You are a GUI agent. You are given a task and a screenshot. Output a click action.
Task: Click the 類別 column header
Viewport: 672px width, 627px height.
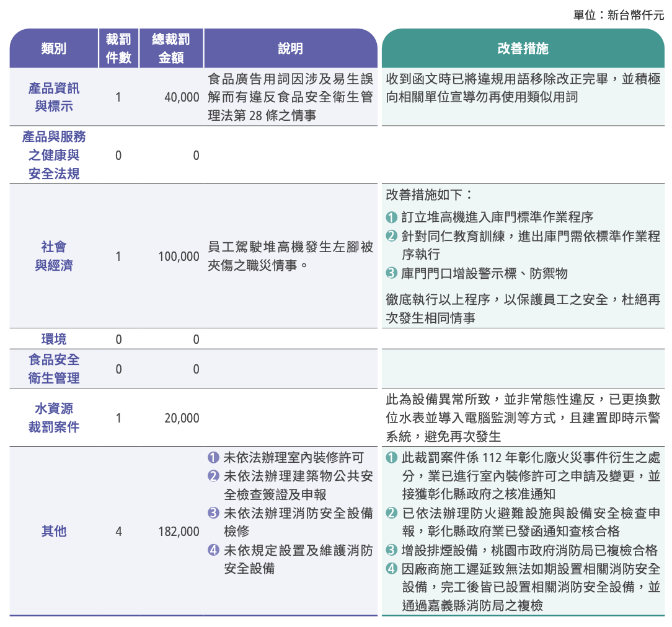53,48
